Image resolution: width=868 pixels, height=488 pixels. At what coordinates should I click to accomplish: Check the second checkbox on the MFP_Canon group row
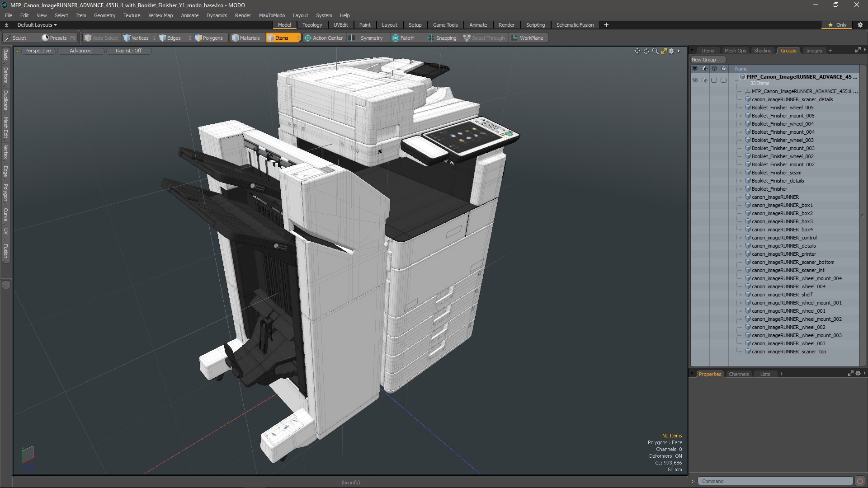723,80
